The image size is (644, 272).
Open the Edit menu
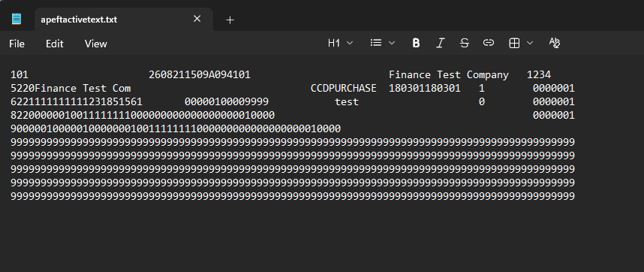55,44
